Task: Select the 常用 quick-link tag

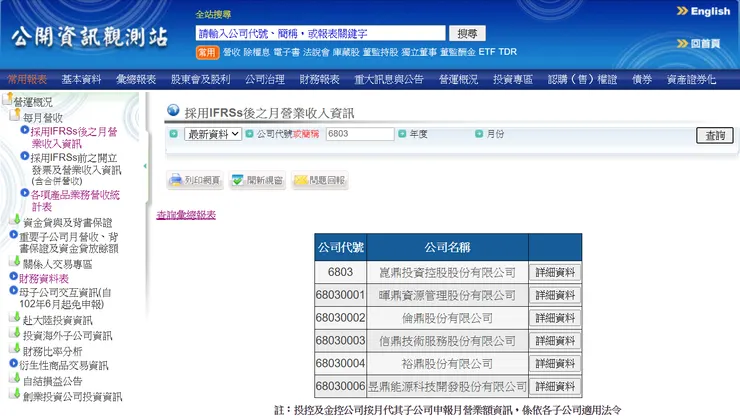Action: click(x=207, y=52)
